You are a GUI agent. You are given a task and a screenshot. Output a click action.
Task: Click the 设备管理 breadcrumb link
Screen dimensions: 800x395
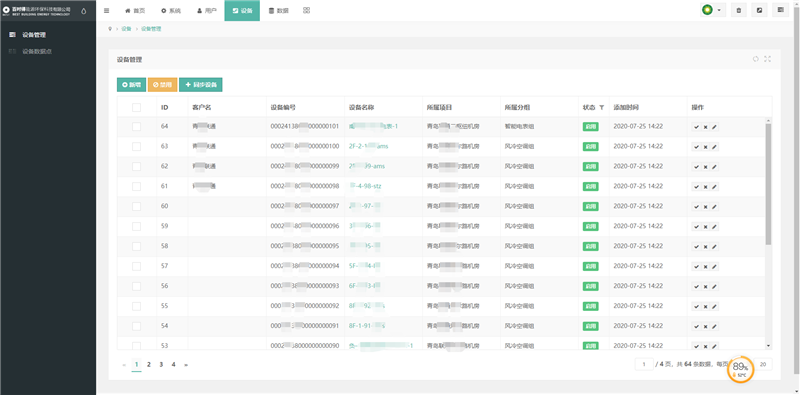151,29
